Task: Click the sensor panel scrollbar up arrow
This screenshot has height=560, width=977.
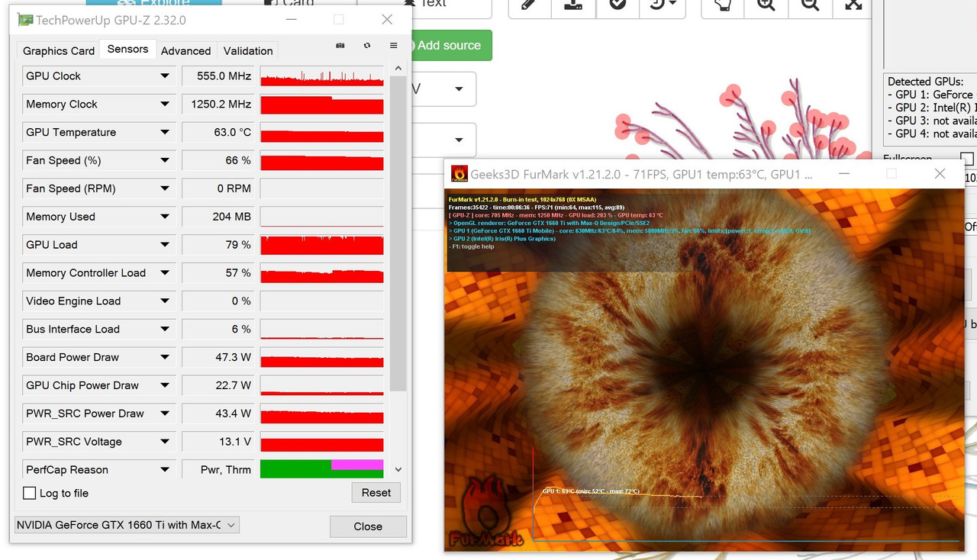Action: tap(398, 67)
